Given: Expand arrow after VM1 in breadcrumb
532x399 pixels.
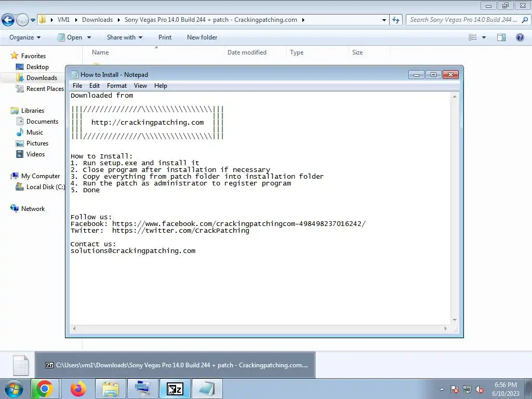Looking at the screenshot, I should [x=76, y=20].
